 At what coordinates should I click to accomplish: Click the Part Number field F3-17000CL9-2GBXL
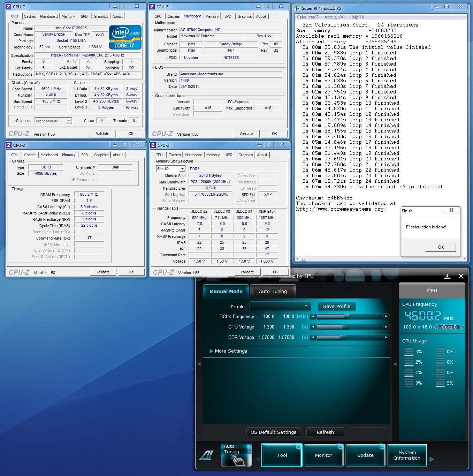210,195
